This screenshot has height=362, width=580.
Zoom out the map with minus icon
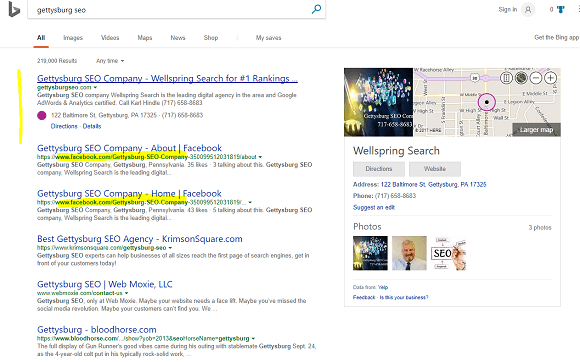tap(536, 78)
